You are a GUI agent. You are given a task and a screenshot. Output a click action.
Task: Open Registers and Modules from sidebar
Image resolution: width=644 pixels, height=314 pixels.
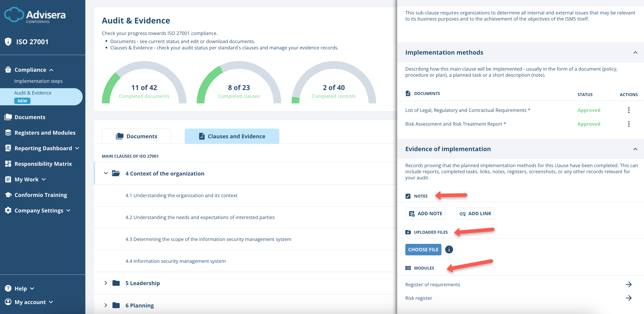coord(45,132)
